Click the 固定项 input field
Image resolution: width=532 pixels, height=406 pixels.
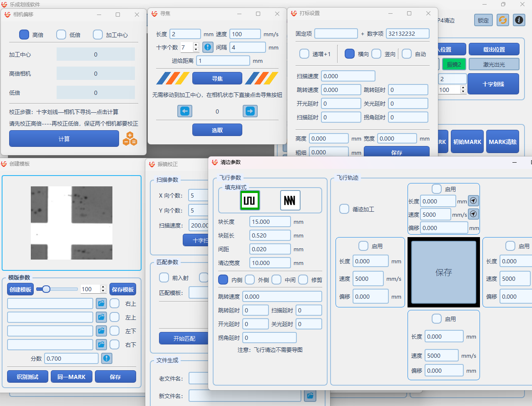coord(336,34)
